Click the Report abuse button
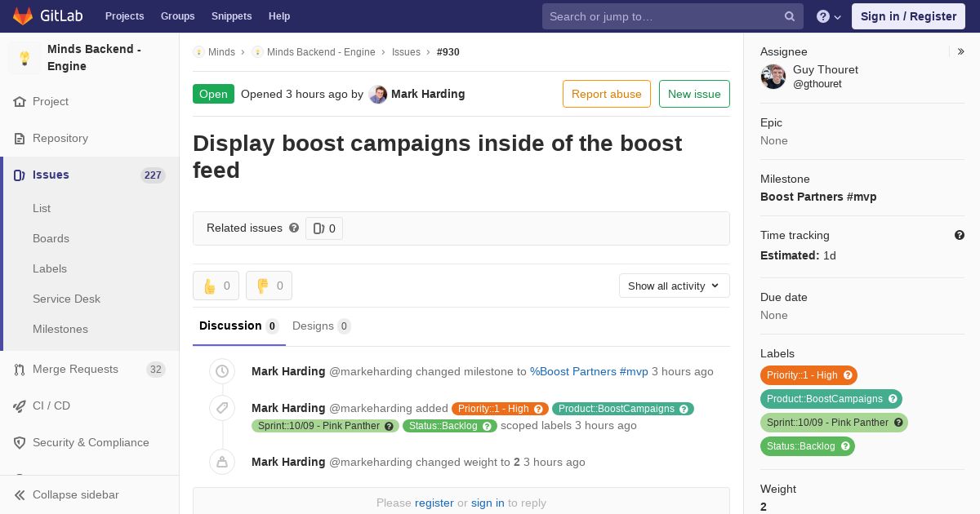 pyautogui.click(x=607, y=94)
